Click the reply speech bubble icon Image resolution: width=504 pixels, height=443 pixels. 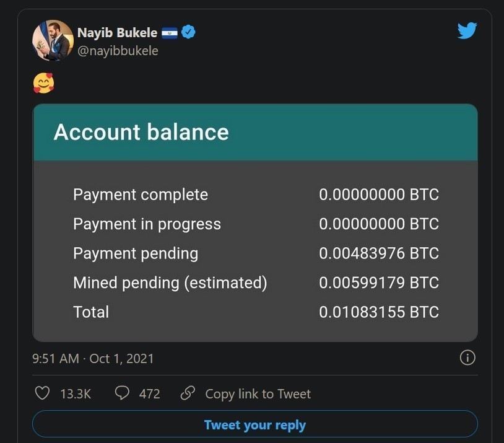pyautogui.click(x=123, y=393)
